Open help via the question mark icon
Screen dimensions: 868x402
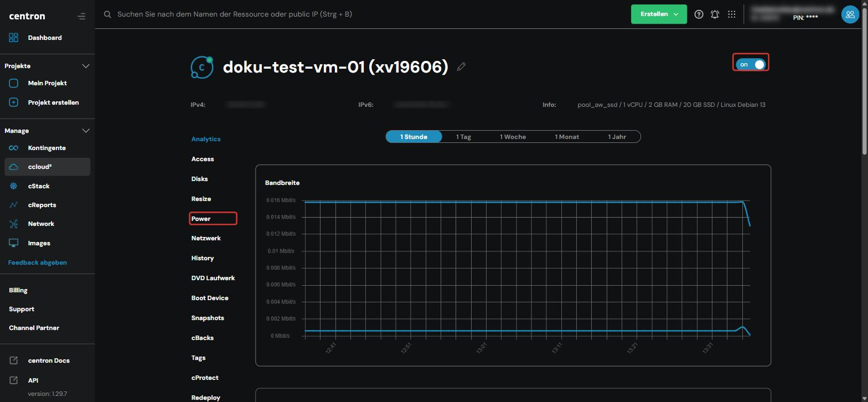pos(699,14)
